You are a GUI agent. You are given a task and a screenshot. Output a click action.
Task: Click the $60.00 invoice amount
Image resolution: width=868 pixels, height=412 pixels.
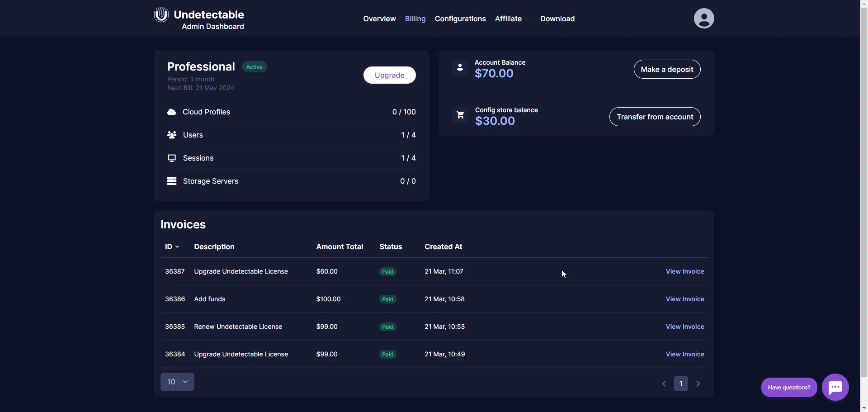click(x=327, y=271)
